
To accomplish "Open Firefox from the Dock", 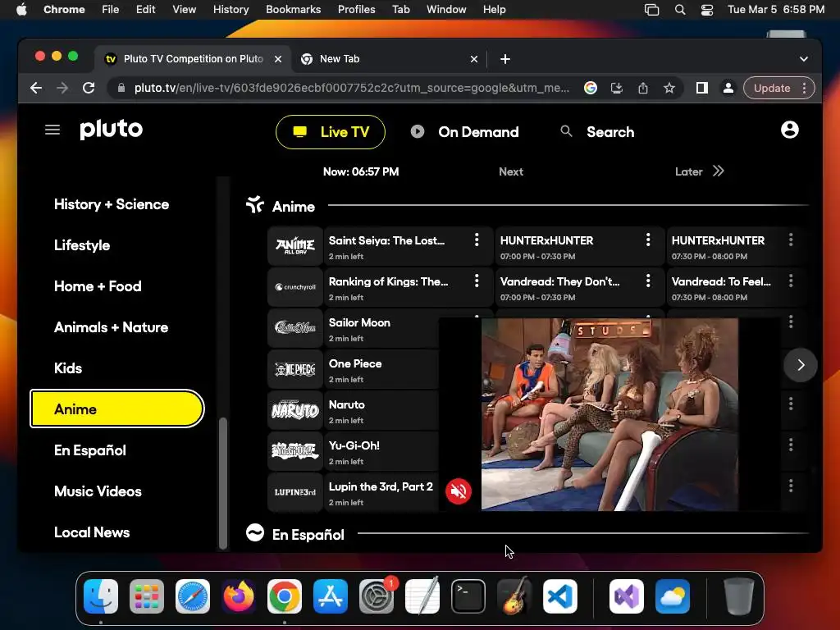I will (x=239, y=596).
